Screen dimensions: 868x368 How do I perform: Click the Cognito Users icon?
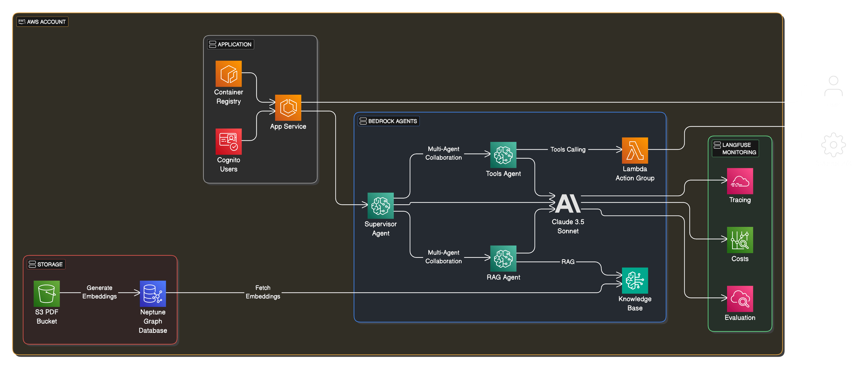pyautogui.click(x=228, y=141)
